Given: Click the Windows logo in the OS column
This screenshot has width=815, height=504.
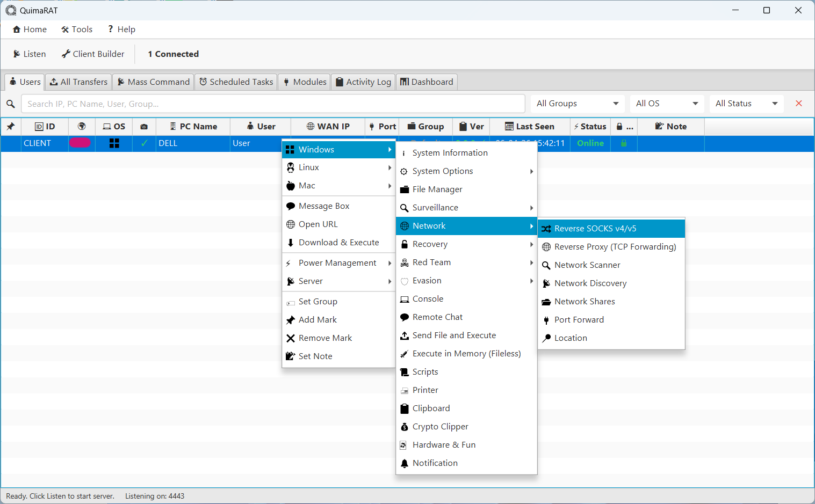Looking at the screenshot, I should 114,143.
